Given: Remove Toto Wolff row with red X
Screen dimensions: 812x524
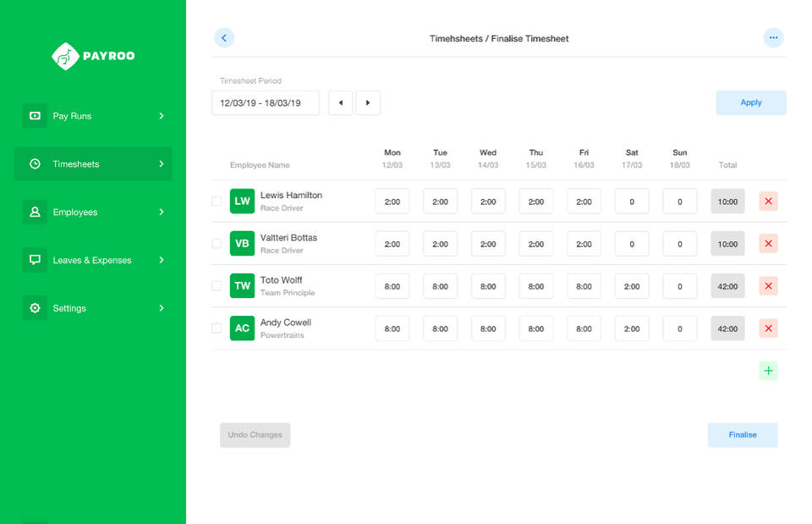Looking at the screenshot, I should click(x=769, y=286).
